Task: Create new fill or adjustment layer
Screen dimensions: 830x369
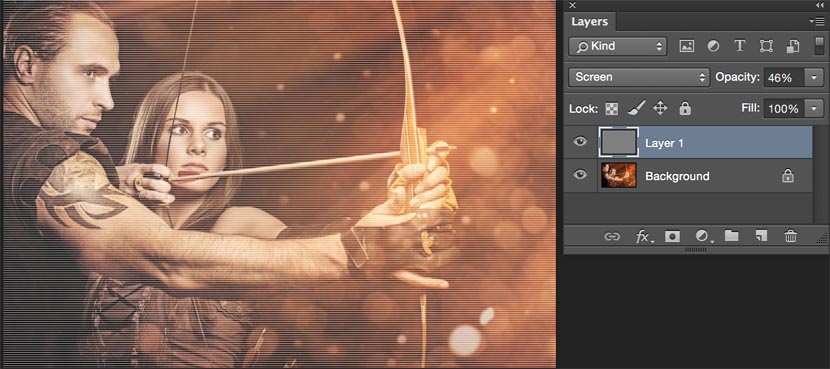Action: (703, 237)
